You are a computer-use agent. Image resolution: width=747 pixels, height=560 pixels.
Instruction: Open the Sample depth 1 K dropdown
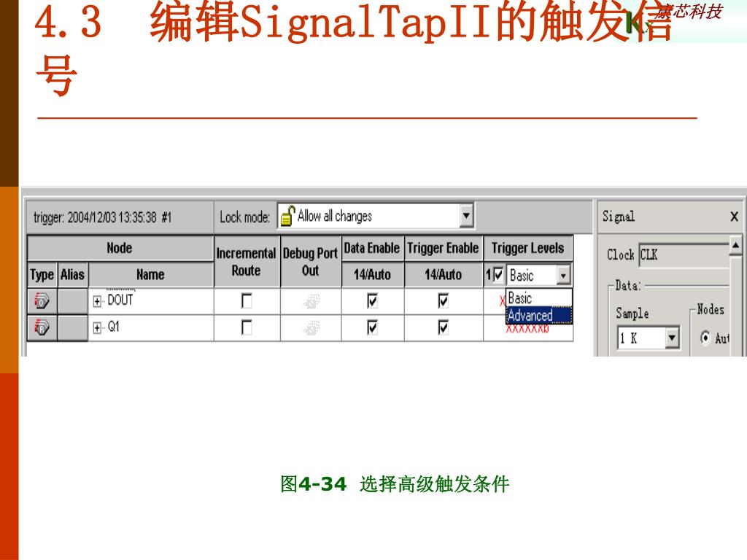tap(671, 338)
